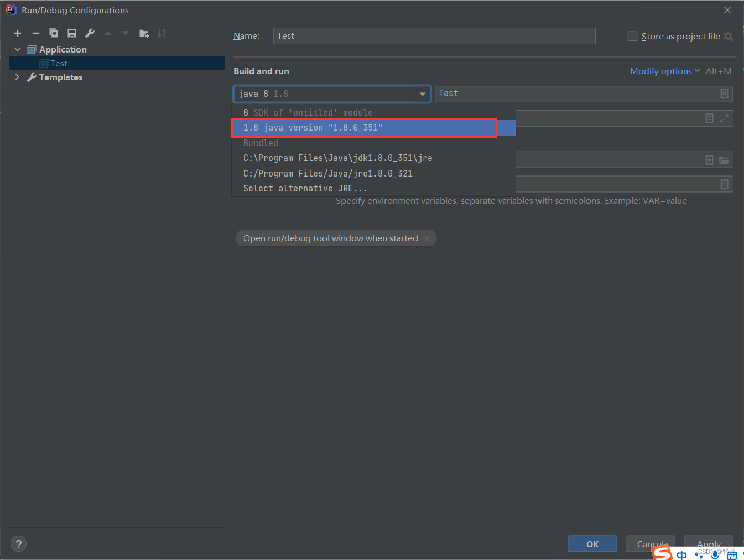Enable Store as project file
The width and height of the screenshot is (744, 560).
[x=632, y=36]
